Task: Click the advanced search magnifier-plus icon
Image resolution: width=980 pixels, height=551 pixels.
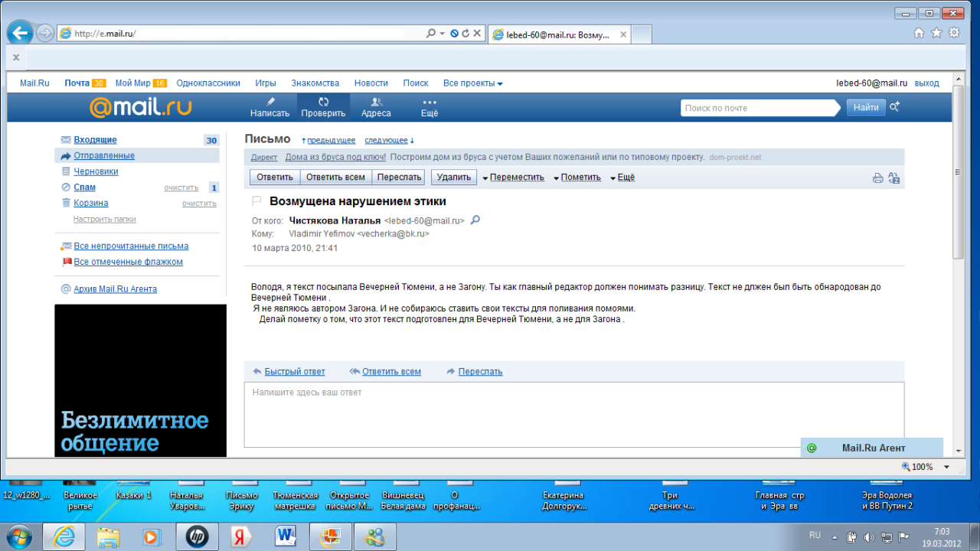Action: [x=894, y=107]
